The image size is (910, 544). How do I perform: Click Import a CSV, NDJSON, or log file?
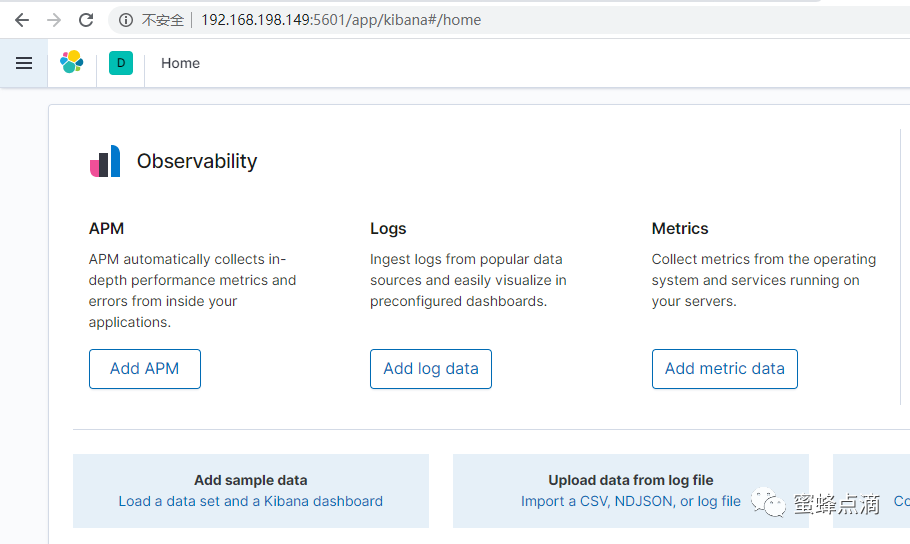[x=631, y=501]
